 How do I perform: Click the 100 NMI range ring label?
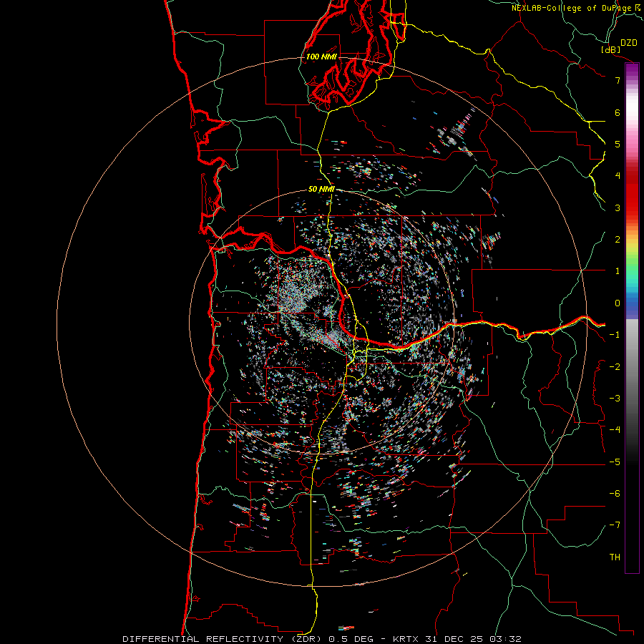(x=321, y=57)
